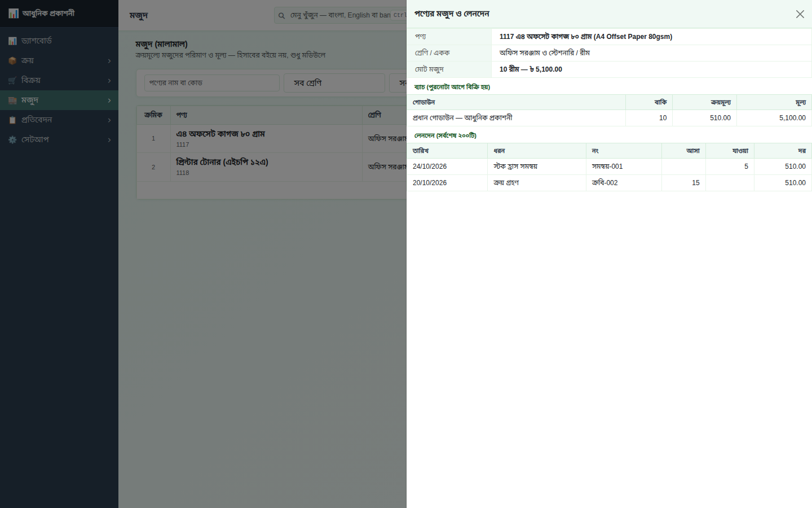Focus the পণ্যের নাম বা কোড filter field

(x=211, y=83)
